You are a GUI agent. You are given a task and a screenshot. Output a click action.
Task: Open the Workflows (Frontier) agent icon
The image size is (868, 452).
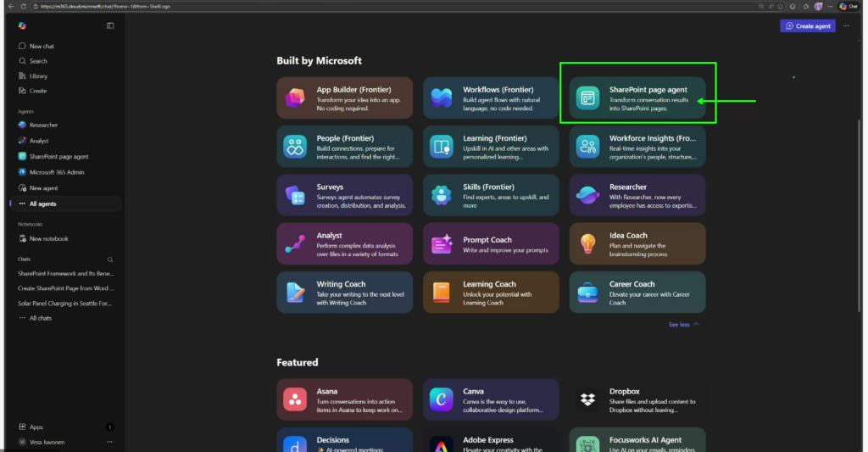(x=442, y=98)
